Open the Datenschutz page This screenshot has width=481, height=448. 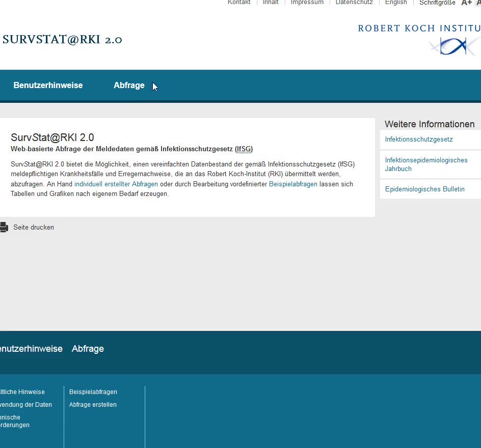click(354, 3)
